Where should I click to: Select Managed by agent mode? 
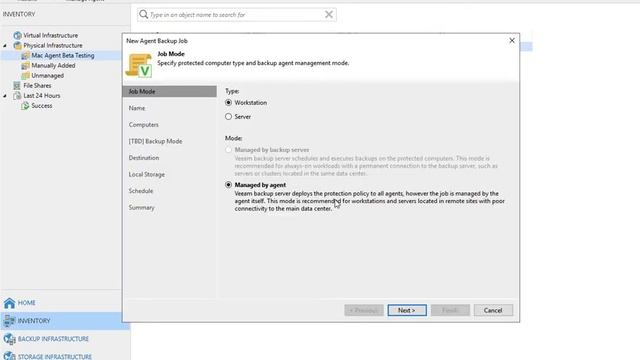click(228, 184)
